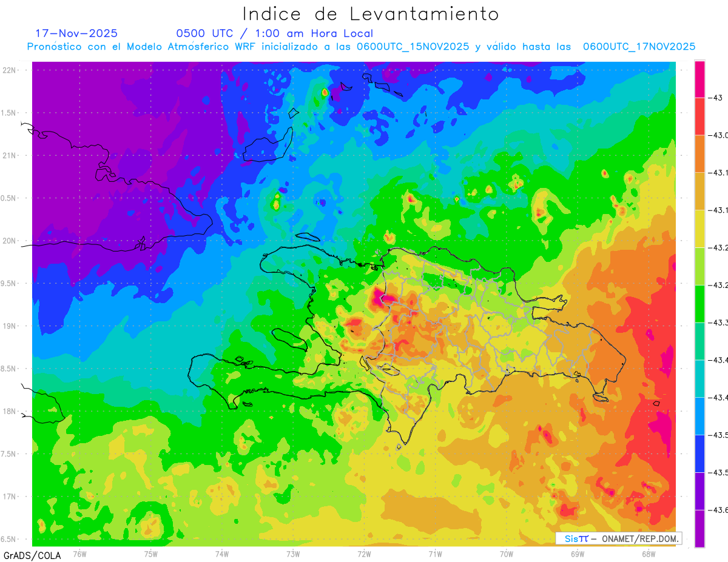Select the pure green color bar swatch

point(699,303)
